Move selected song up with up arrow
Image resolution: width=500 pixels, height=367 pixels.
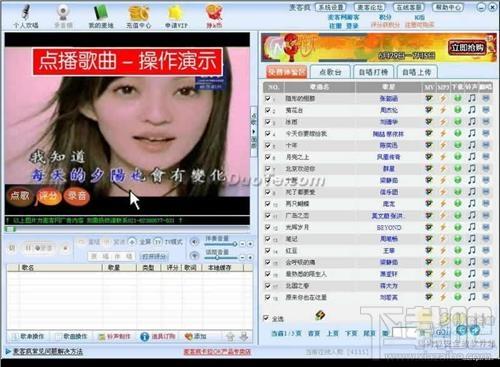pos(230,337)
